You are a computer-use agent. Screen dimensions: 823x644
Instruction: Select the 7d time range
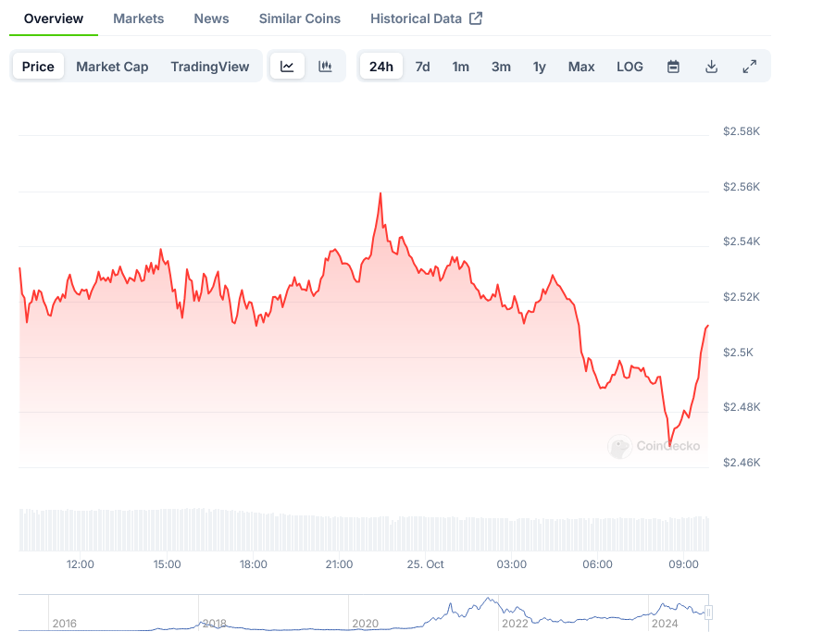pyautogui.click(x=422, y=67)
